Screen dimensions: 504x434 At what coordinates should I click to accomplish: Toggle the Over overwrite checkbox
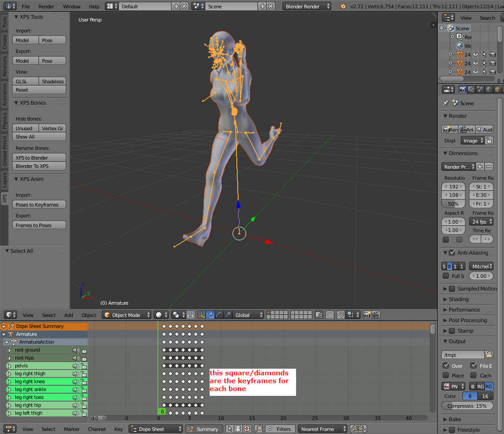[446, 366]
